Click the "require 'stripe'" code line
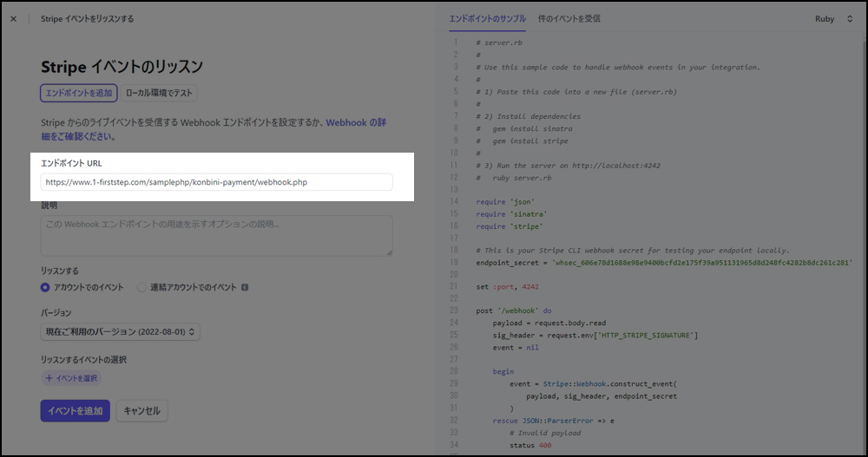 coord(510,226)
